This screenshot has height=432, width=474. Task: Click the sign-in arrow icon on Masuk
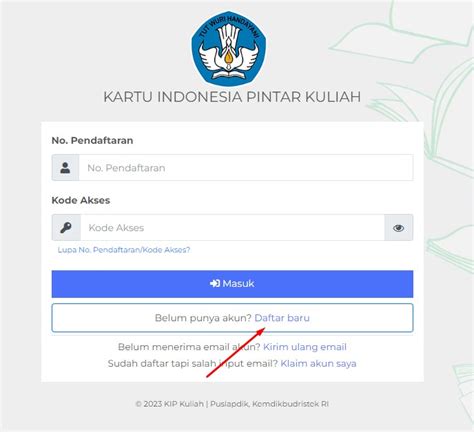tap(215, 283)
